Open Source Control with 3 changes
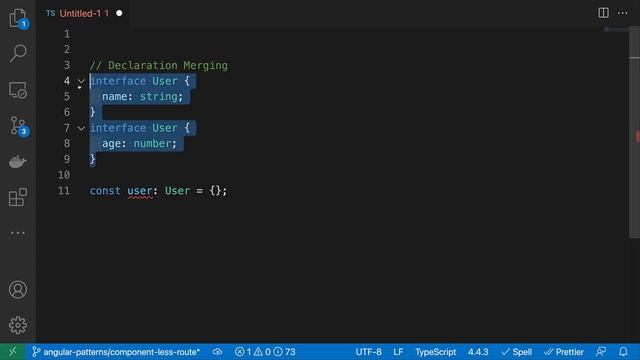 tap(19, 126)
